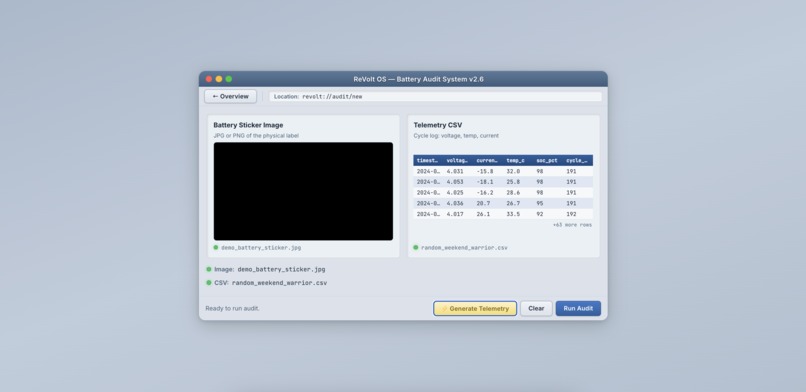Image resolution: width=806 pixels, height=392 pixels.
Task: Open the black battery sticker image preview
Action: pos(303,191)
